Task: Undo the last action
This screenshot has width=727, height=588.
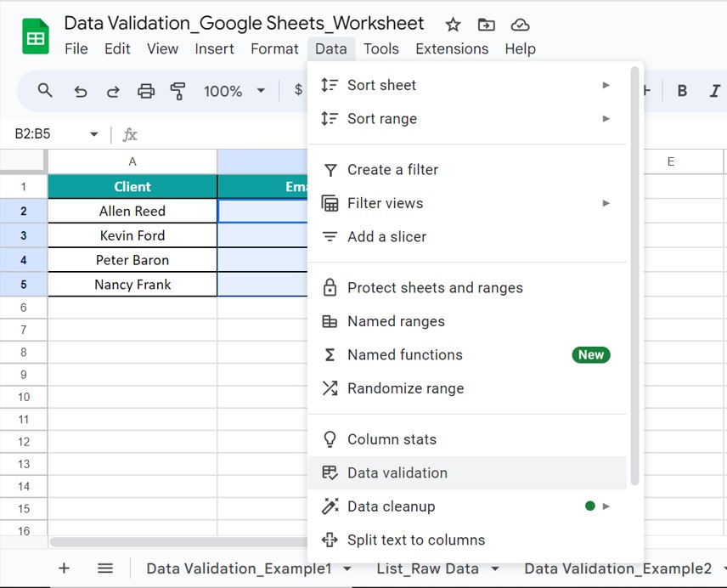Action: pyautogui.click(x=81, y=91)
